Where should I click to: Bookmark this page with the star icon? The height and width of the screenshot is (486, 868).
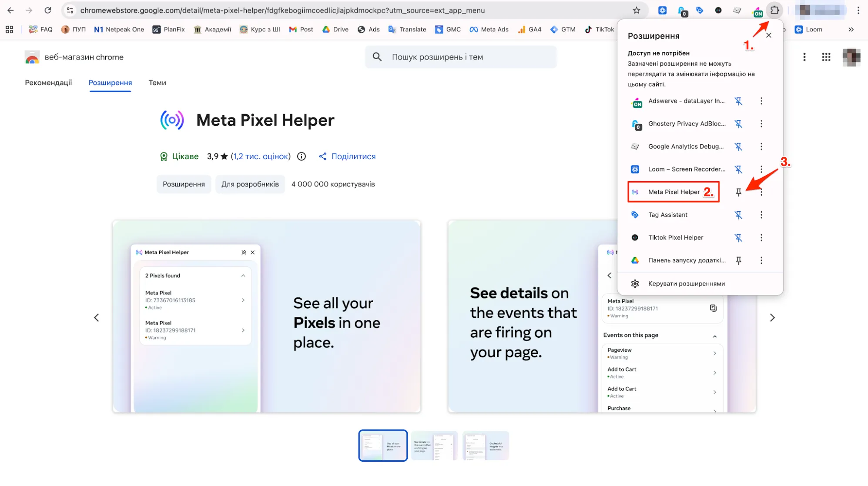point(637,10)
